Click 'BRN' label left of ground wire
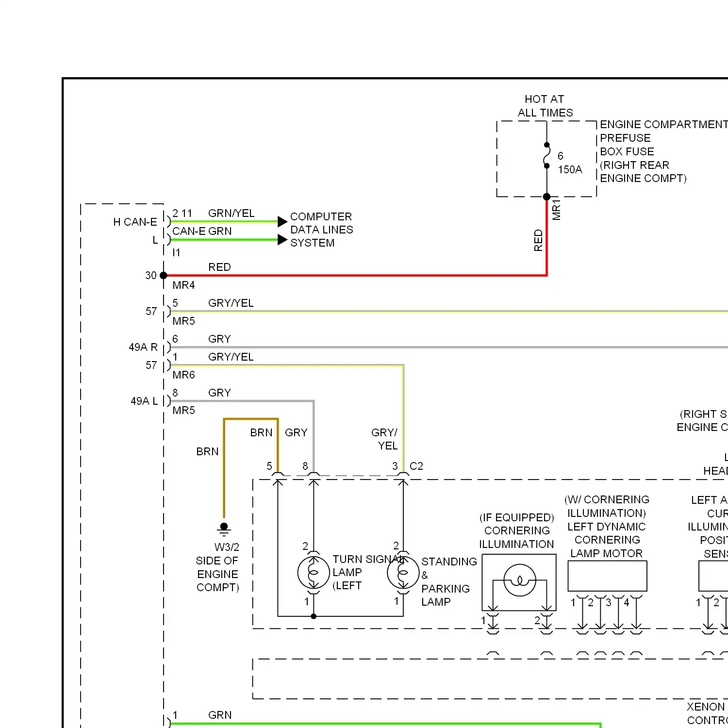Screen dimensions: 728x728 [207, 451]
